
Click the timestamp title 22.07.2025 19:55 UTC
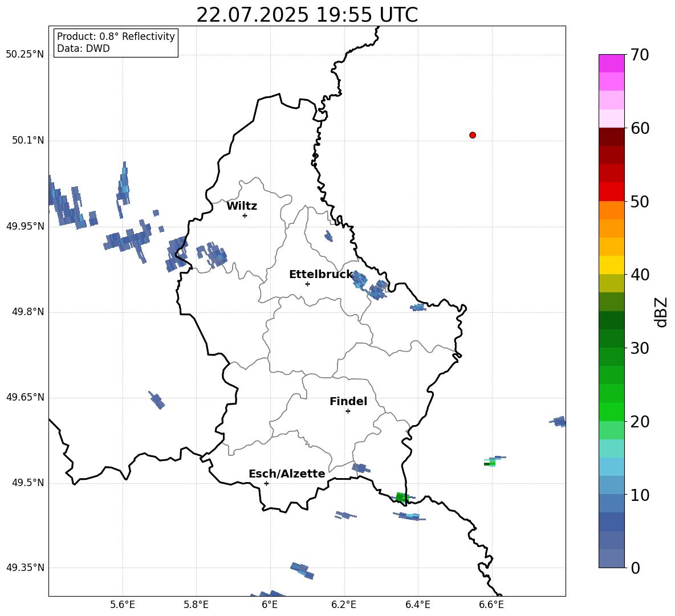307,15
